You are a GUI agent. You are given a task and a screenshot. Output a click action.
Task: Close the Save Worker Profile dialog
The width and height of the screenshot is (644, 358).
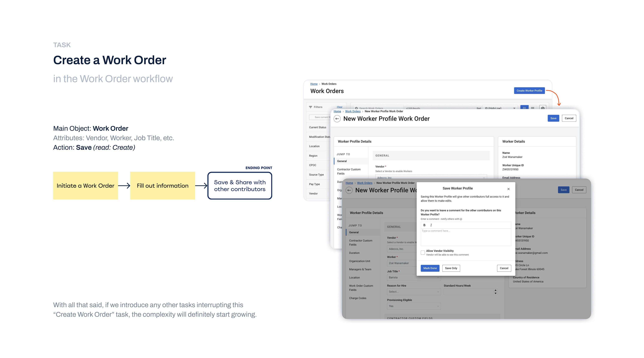pyautogui.click(x=508, y=189)
